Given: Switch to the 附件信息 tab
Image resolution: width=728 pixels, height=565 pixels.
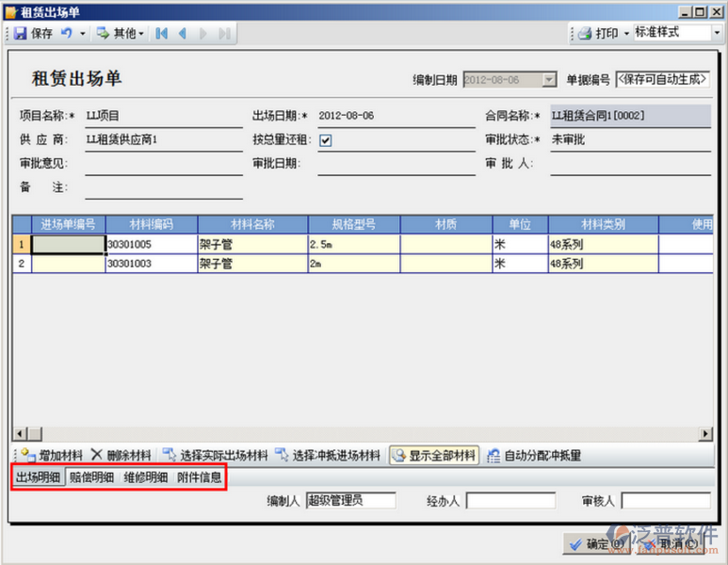Looking at the screenshot, I should pos(200,477).
